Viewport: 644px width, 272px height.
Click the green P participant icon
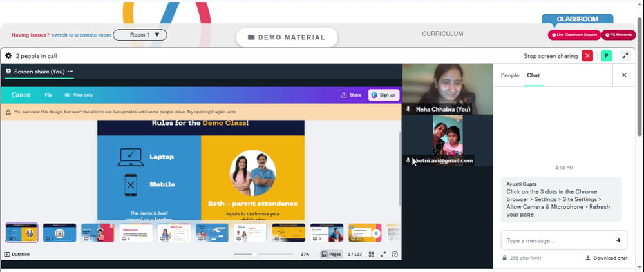[606, 56]
